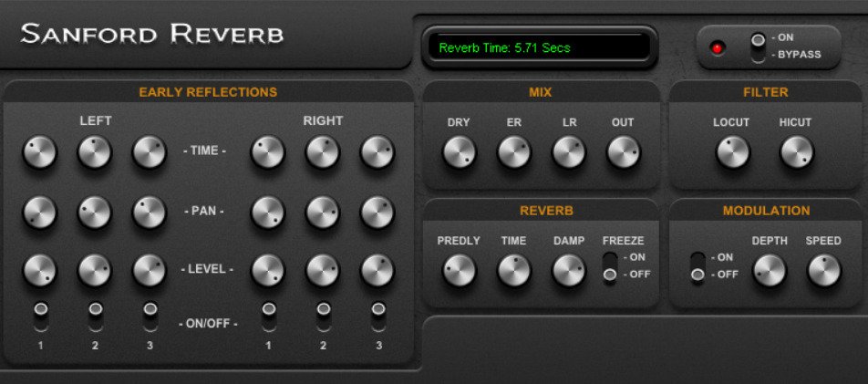Click the LR mix knob
Viewport: 868px width, 384px height.
569,151
